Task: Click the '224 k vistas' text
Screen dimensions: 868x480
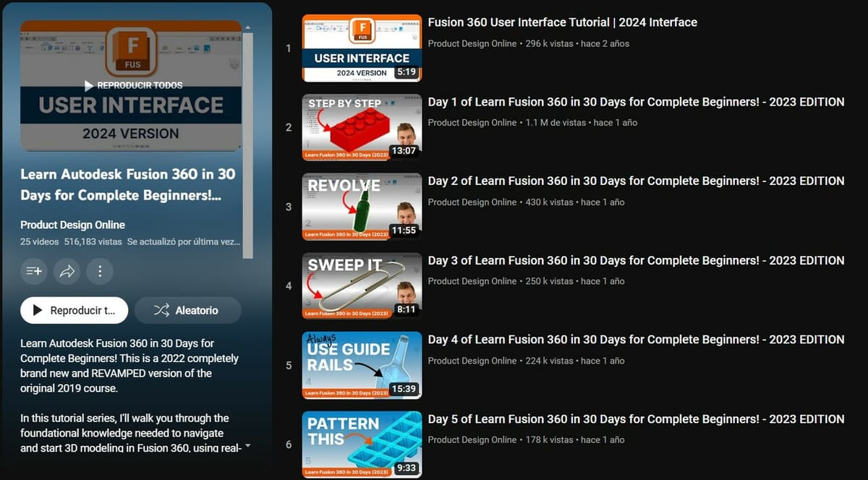Action: click(549, 360)
